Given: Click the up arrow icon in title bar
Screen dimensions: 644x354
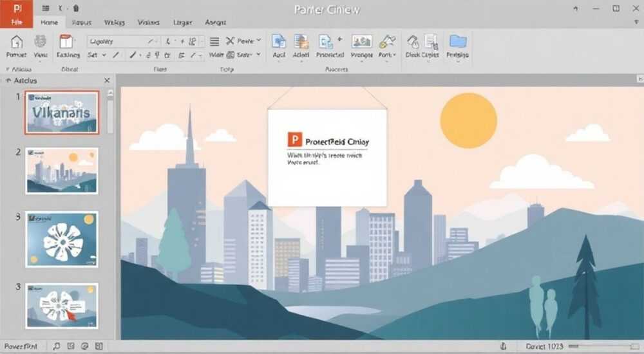Looking at the screenshot, I should click(x=576, y=8).
